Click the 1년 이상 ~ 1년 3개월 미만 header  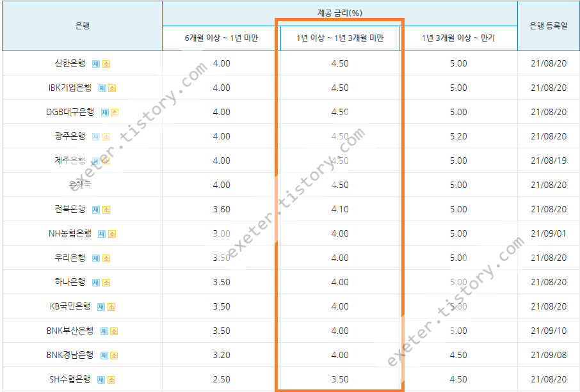pyautogui.click(x=340, y=38)
